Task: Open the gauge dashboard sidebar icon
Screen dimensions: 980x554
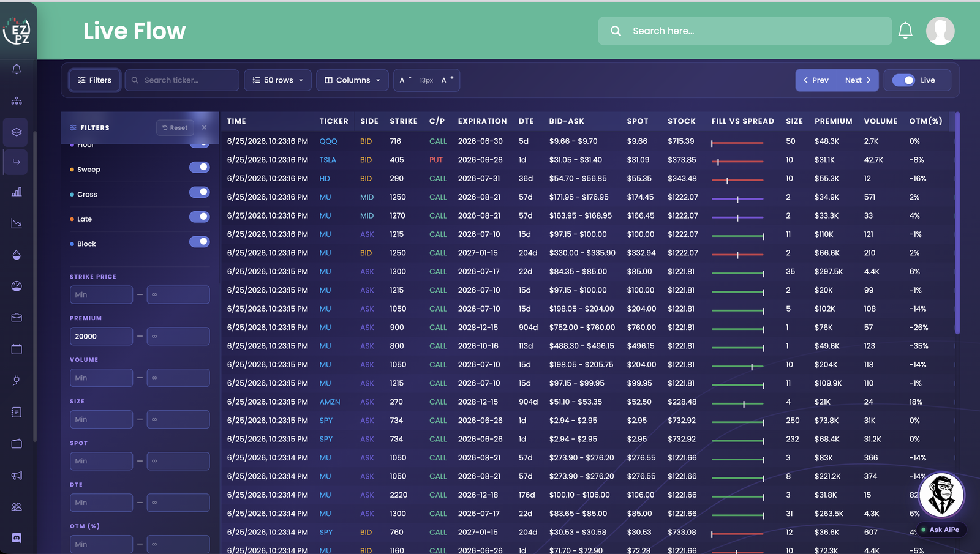Action: 17,286
